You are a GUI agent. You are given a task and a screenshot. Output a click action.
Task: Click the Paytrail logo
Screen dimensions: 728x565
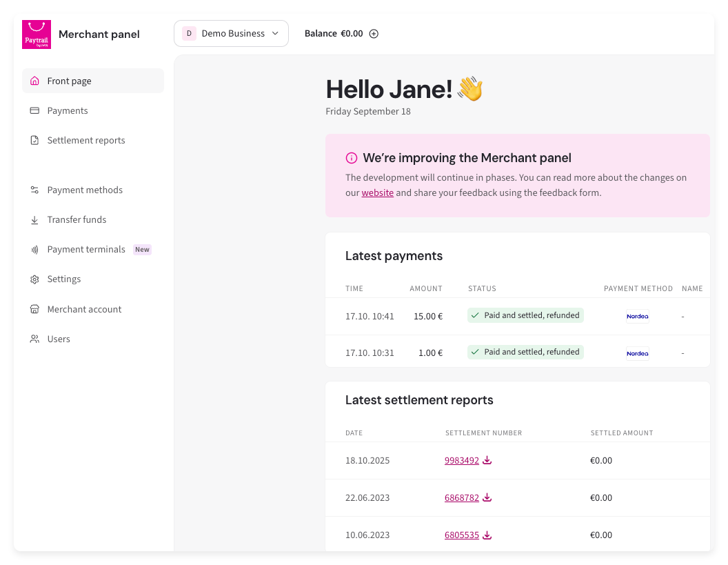tap(37, 34)
